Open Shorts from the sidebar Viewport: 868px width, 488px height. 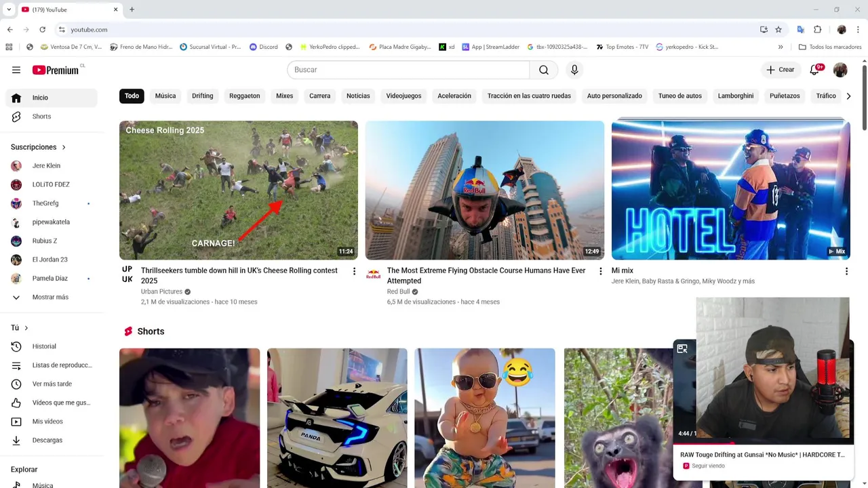click(x=52, y=117)
